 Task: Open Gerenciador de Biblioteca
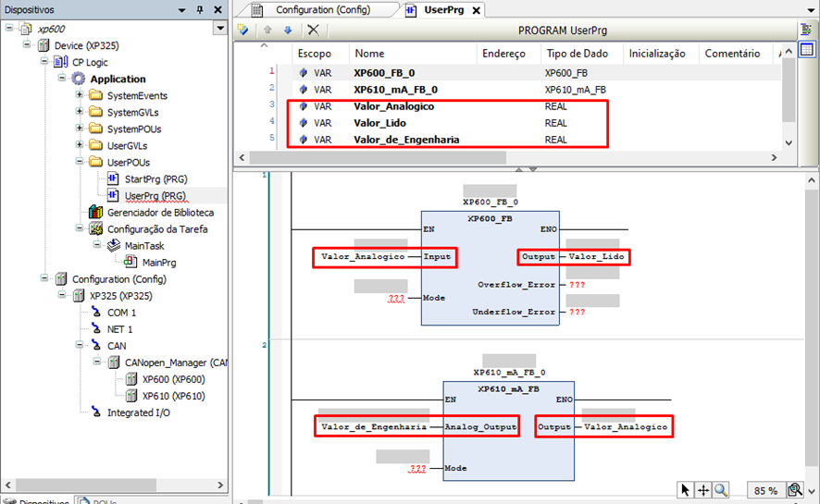click(x=160, y=213)
